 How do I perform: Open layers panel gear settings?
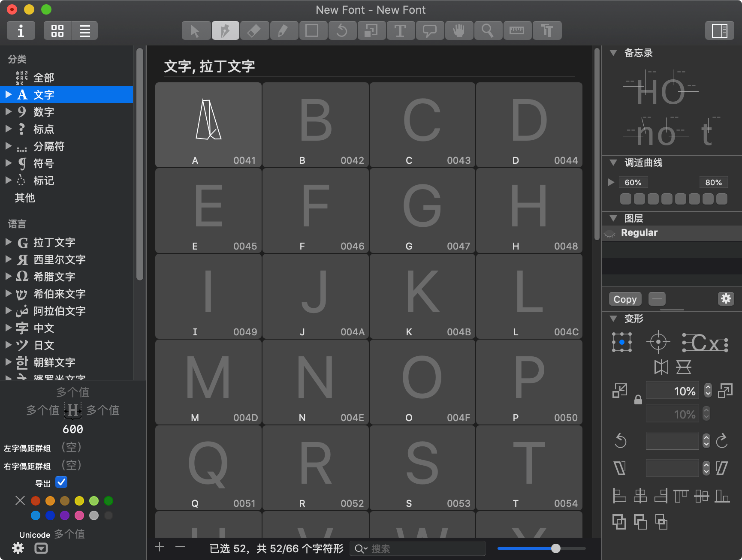(726, 299)
